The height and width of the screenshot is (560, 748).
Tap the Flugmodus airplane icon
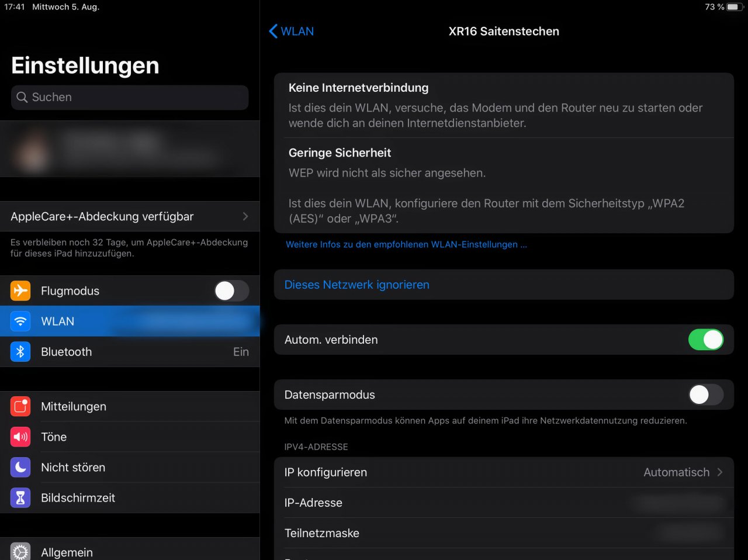click(x=20, y=291)
